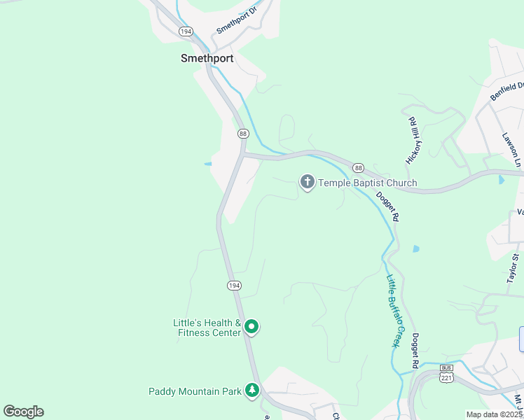Select the Paddy Mountain Park text label
Viewport: 524px width, 420px height.
tap(195, 391)
